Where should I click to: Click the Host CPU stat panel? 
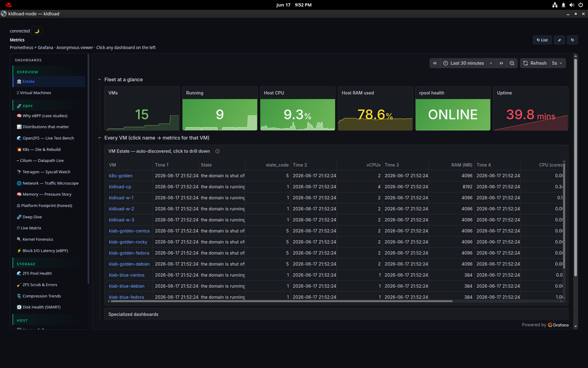298,109
